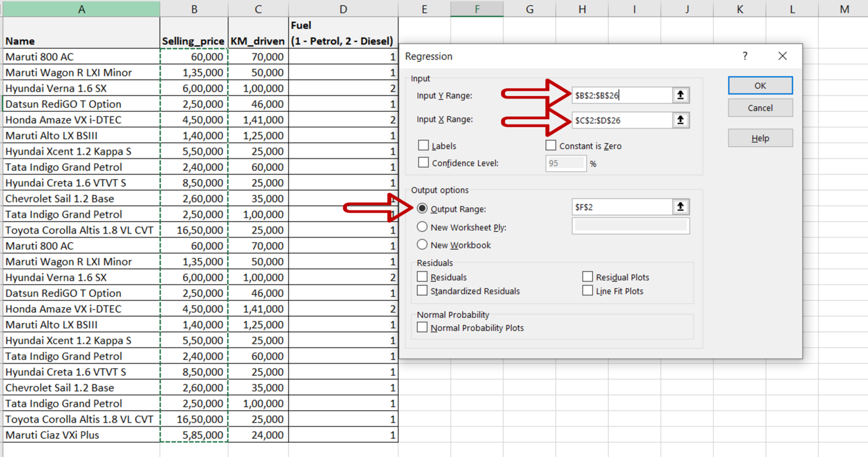Click the Input Y Range collapse dialog icon
868x457 pixels.
tap(680, 95)
